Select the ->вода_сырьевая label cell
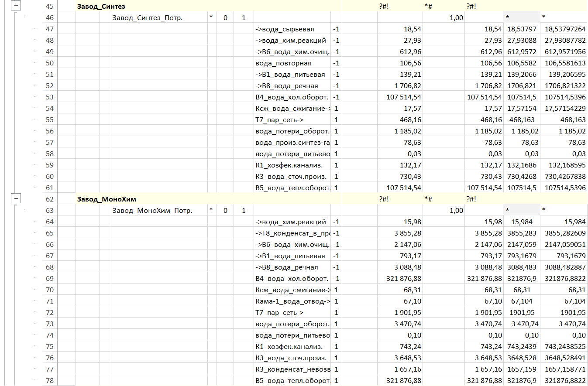This screenshot has width=588, height=386. pos(285,29)
